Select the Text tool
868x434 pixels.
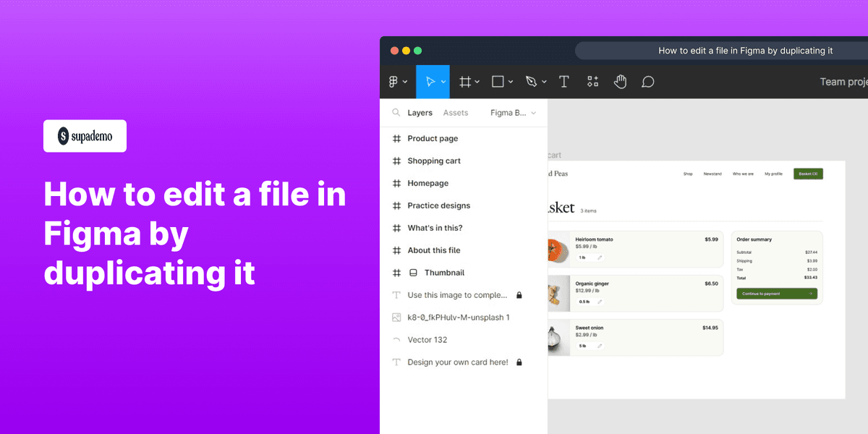(x=564, y=81)
